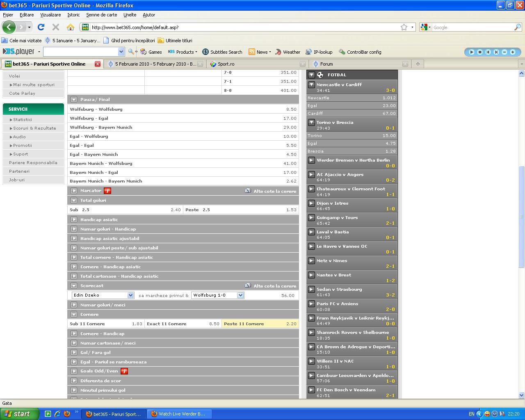Expand the Marcator section
The image size is (525, 420).
(x=74, y=191)
